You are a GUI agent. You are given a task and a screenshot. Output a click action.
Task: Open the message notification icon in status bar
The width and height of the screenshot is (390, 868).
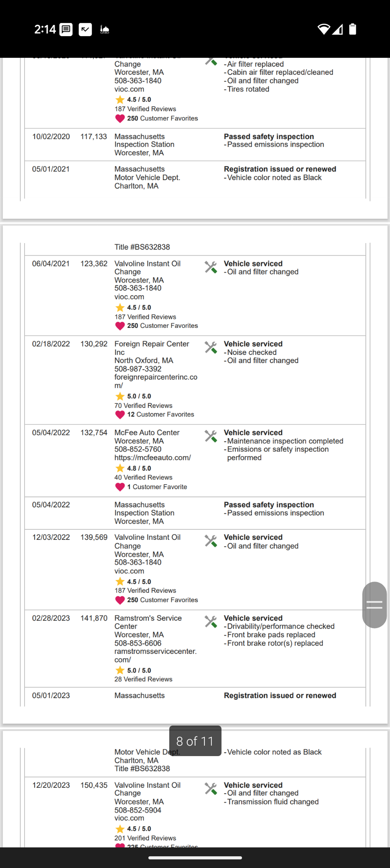tap(66, 29)
